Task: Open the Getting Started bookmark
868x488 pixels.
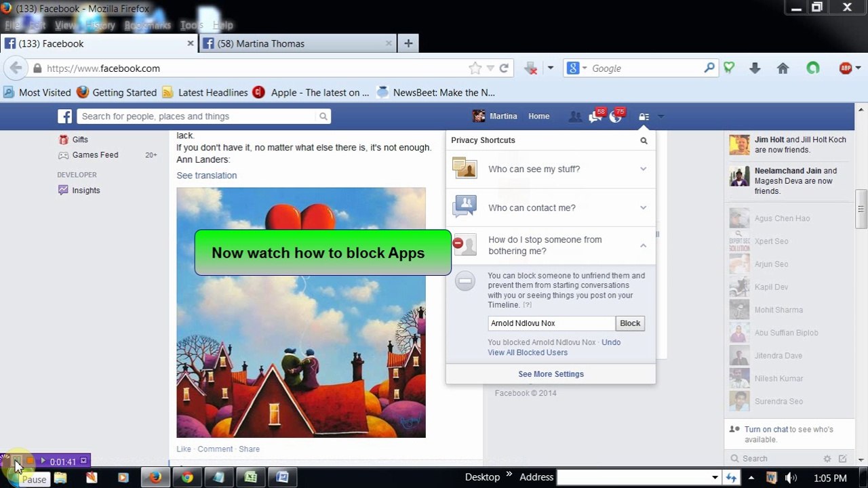Action: pos(116,92)
